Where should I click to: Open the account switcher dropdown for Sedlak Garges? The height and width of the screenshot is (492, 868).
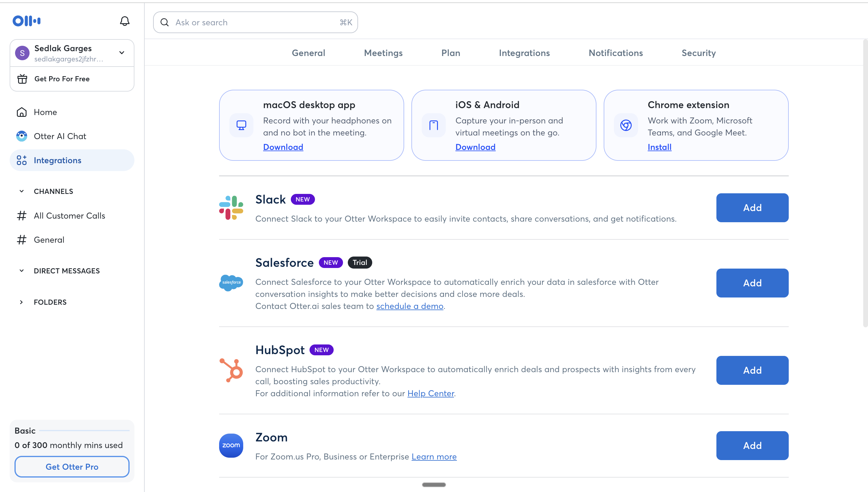click(x=121, y=53)
